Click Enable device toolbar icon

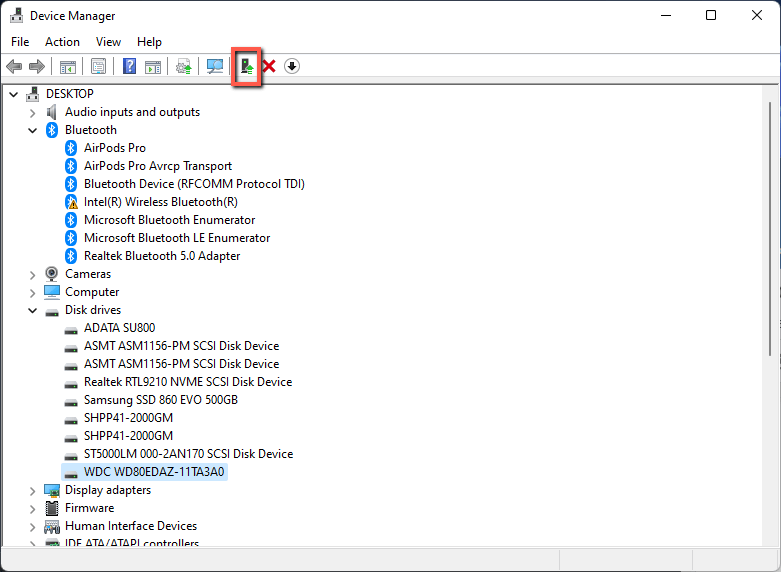pos(247,66)
